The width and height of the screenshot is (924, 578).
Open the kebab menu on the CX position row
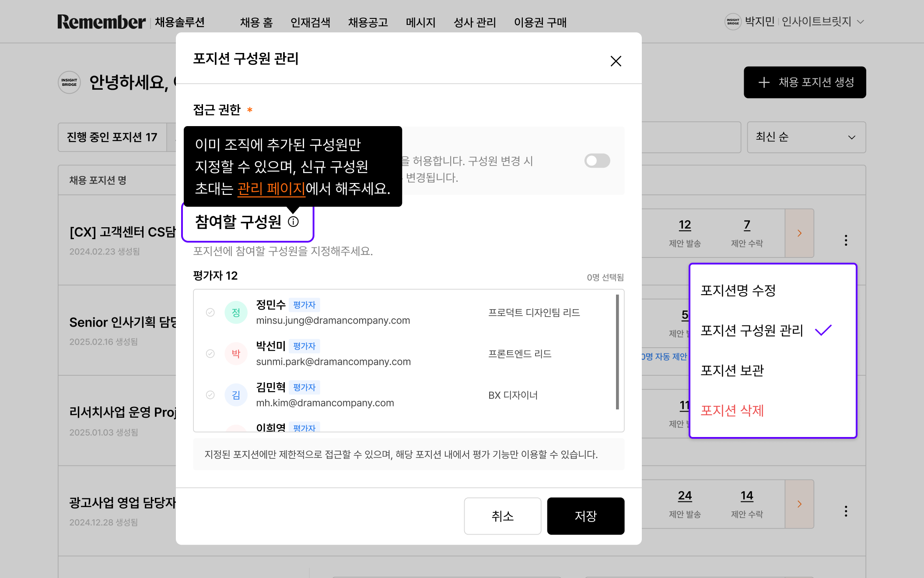[845, 240]
